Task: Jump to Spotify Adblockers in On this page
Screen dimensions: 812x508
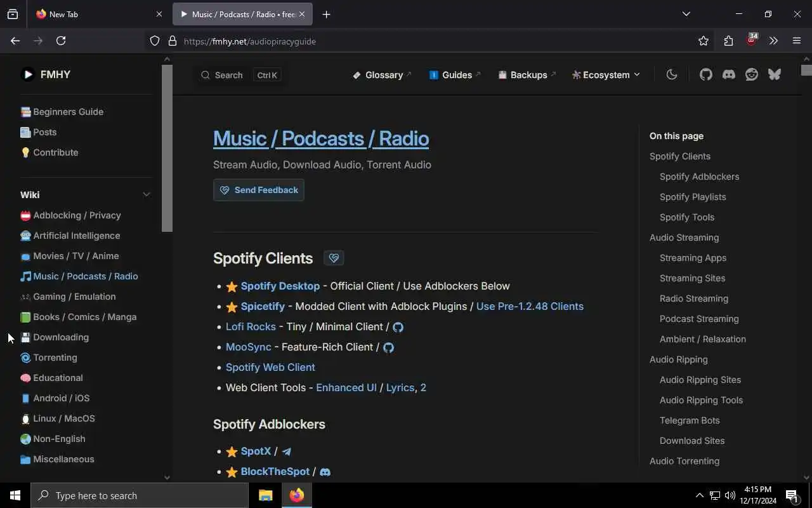Action: coord(699,177)
